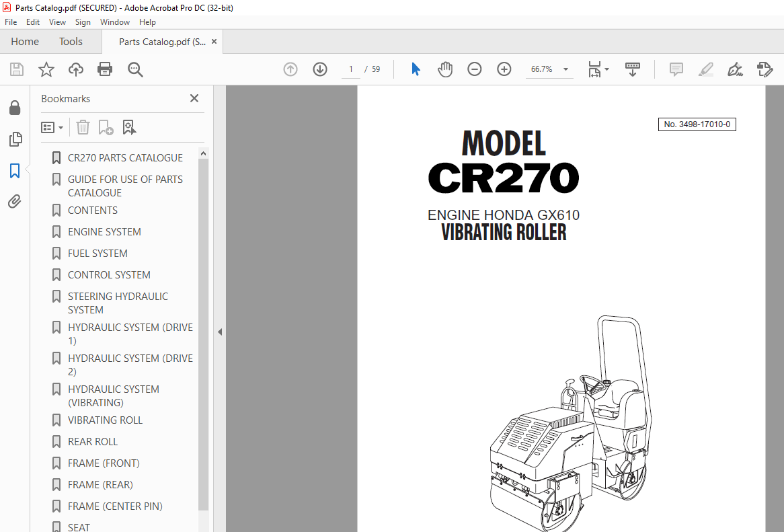The image size is (784, 532).
Task: Jump to FRAME (FRONT) bookmark
Action: click(104, 463)
